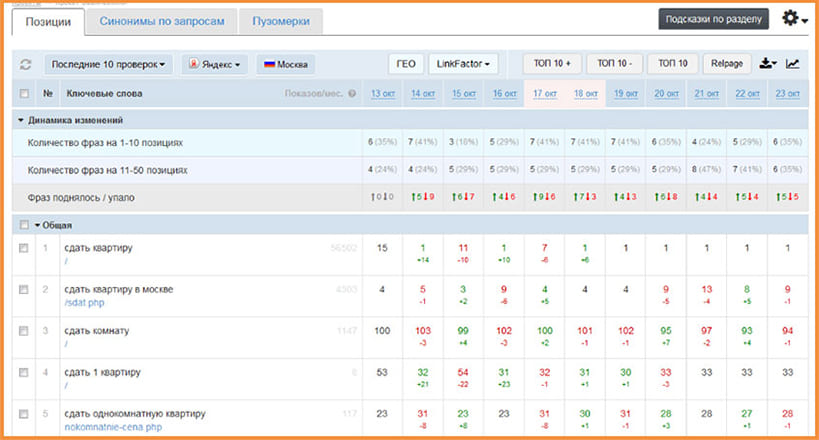Open the 19 окт date column link

click(x=626, y=94)
